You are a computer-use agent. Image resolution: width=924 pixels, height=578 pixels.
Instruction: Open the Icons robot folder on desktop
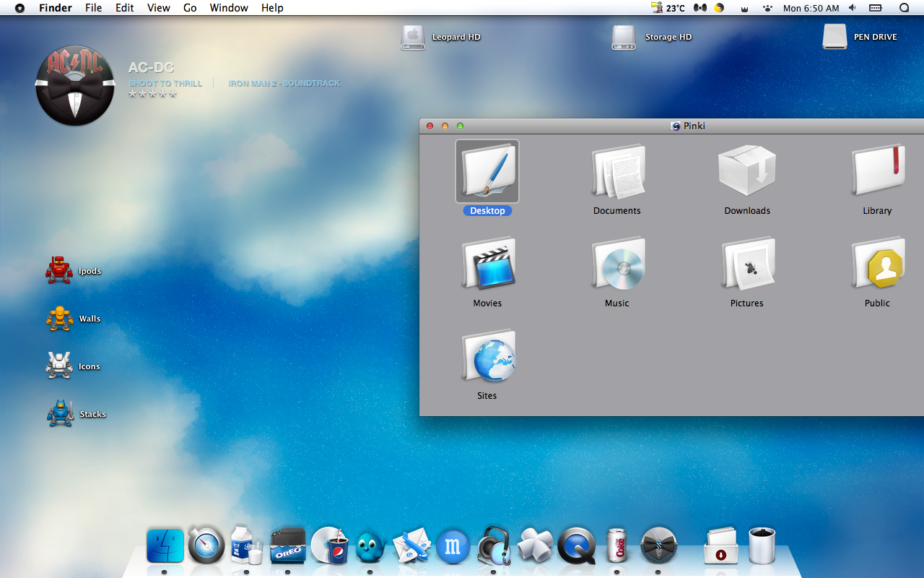pos(59,366)
